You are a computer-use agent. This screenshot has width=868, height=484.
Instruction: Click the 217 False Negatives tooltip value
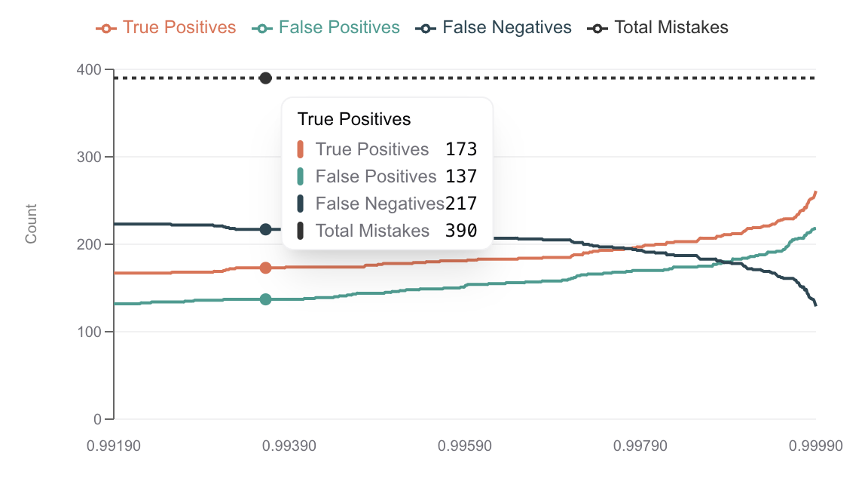(x=461, y=204)
